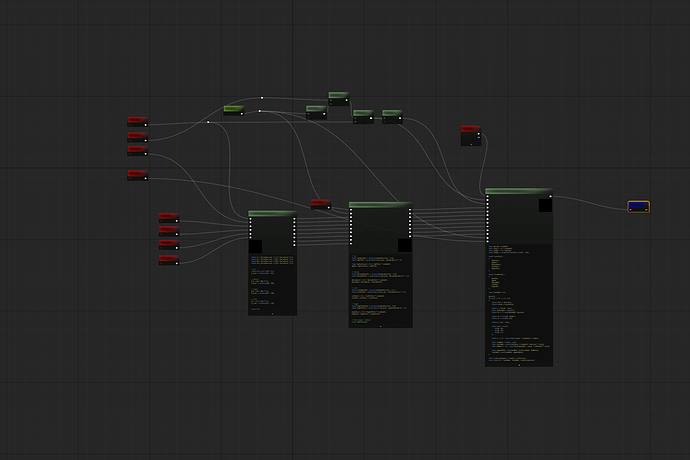
Task: Collapse the smallest code node via bottom chevron
Action: click(x=272, y=314)
